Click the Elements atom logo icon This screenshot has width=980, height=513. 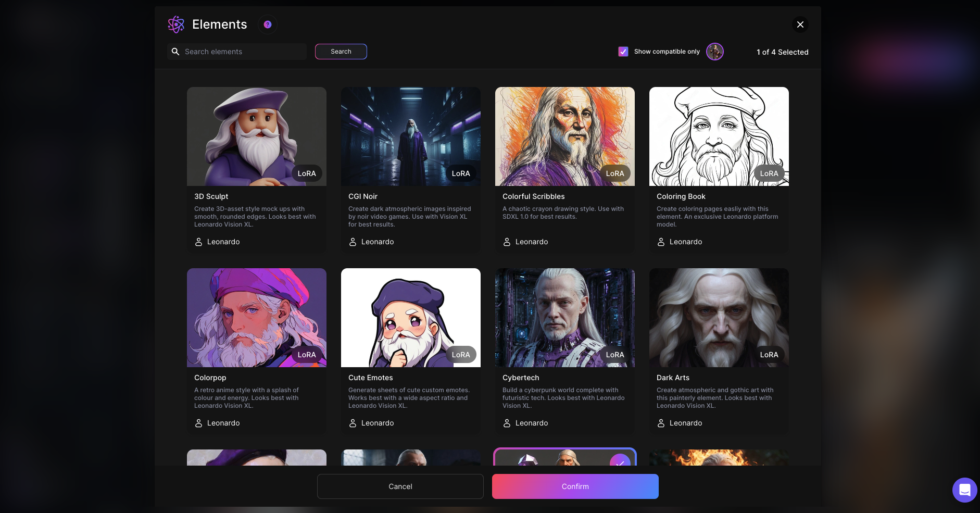pos(176,24)
